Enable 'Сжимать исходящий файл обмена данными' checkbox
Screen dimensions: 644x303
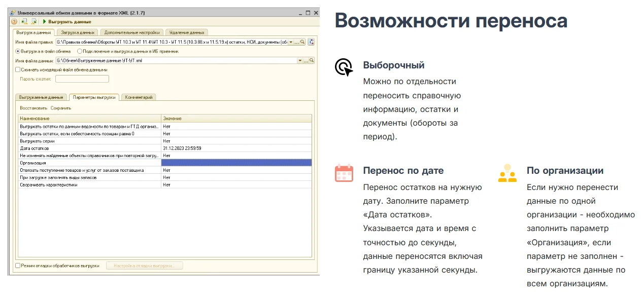(18, 69)
